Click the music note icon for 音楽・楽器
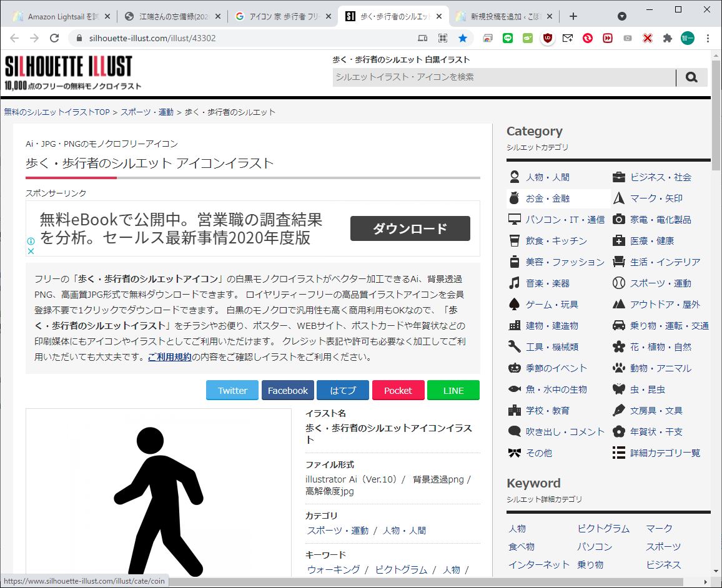Viewport: 722px width, 588px height. pyautogui.click(x=514, y=283)
